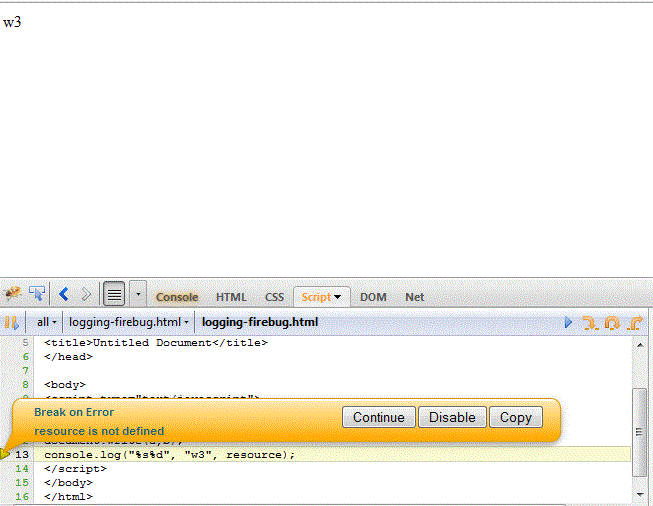The height and width of the screenshot is (506, 653).
Task: Go back with the blue left arrow
Action: pos(64,294)
